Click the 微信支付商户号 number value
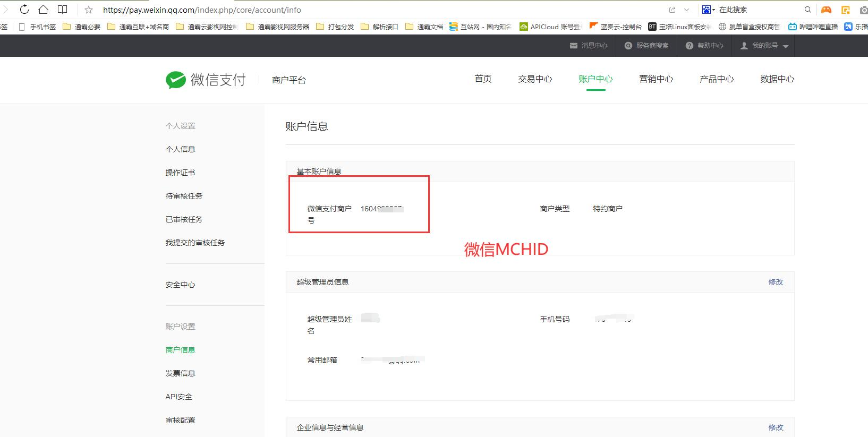The width and height of the screenshot is (868, 437). [x=382, y=209]
